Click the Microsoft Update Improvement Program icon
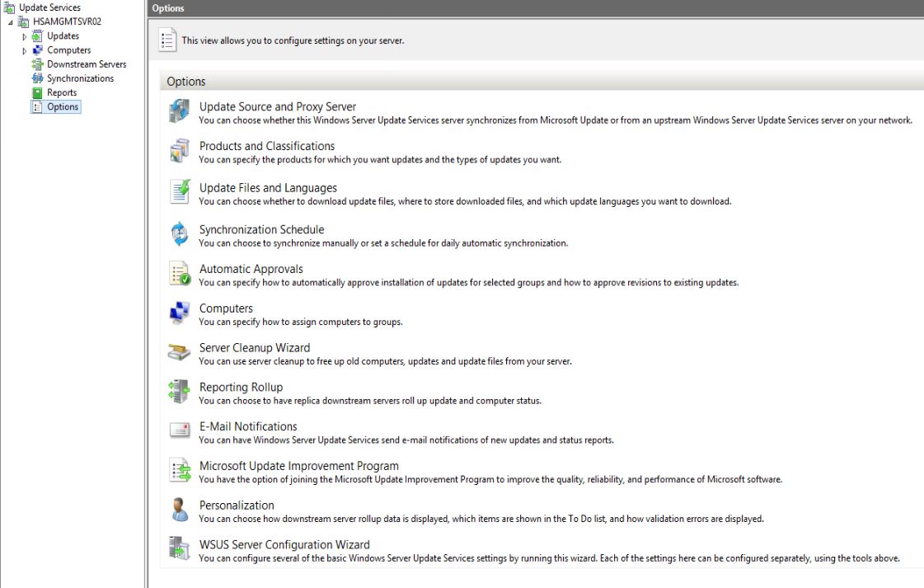This screenshot has width=924, height=588. [179, 471]
